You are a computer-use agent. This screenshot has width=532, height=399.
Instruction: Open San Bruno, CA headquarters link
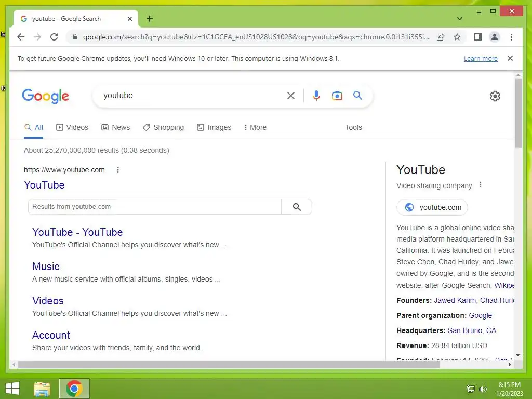tap(472, 330)
